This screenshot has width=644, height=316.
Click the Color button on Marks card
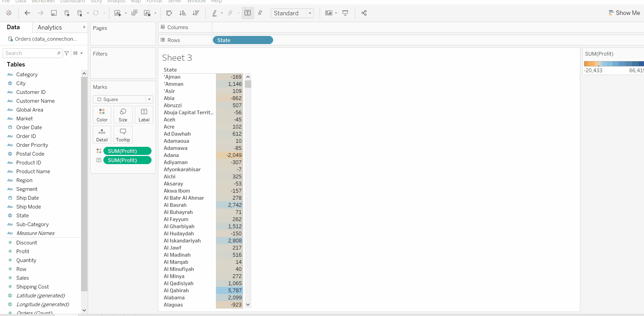102,115
